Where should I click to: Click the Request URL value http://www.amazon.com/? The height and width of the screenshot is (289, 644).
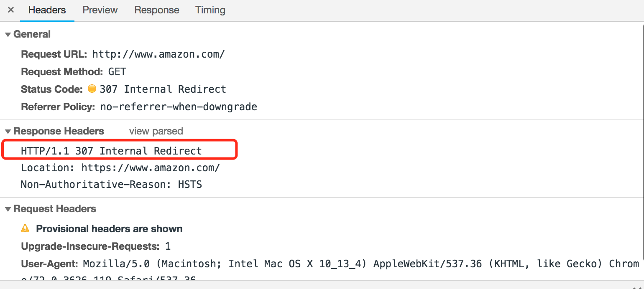(158, 54)
